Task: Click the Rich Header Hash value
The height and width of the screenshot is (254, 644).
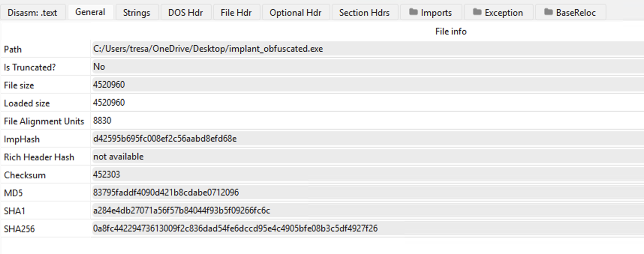Action: click(118, 157)
